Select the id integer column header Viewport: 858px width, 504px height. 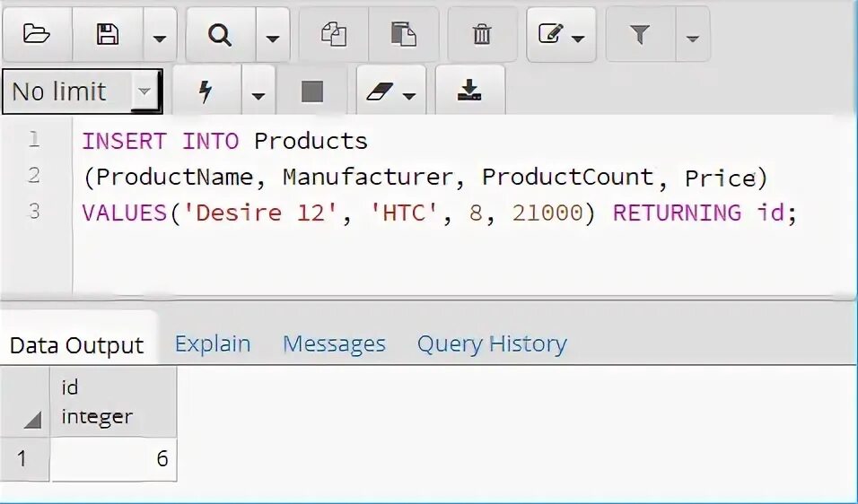point(113,402)
